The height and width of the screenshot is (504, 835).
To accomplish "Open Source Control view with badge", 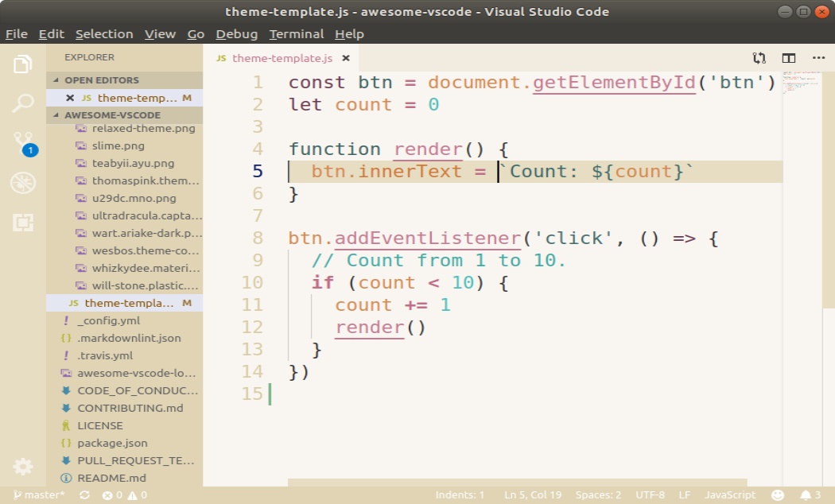I will click(x=25, y=144).
